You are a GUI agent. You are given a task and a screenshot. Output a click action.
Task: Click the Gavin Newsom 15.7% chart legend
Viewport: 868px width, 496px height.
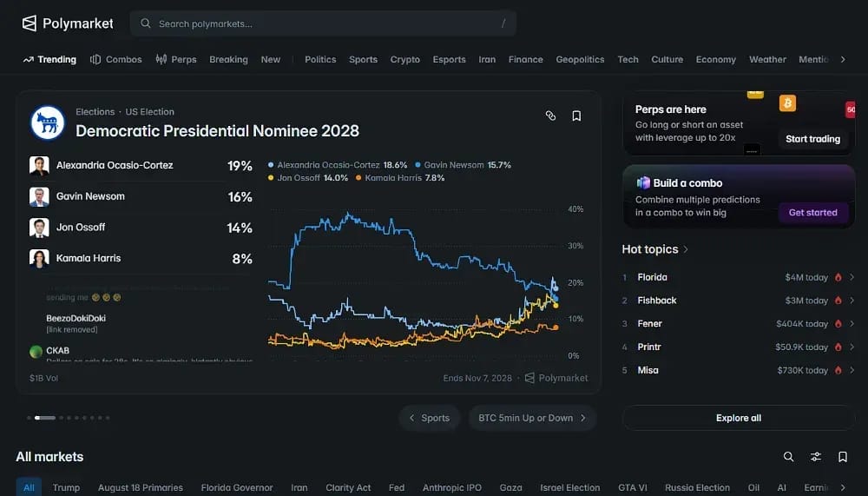(464, 165)
